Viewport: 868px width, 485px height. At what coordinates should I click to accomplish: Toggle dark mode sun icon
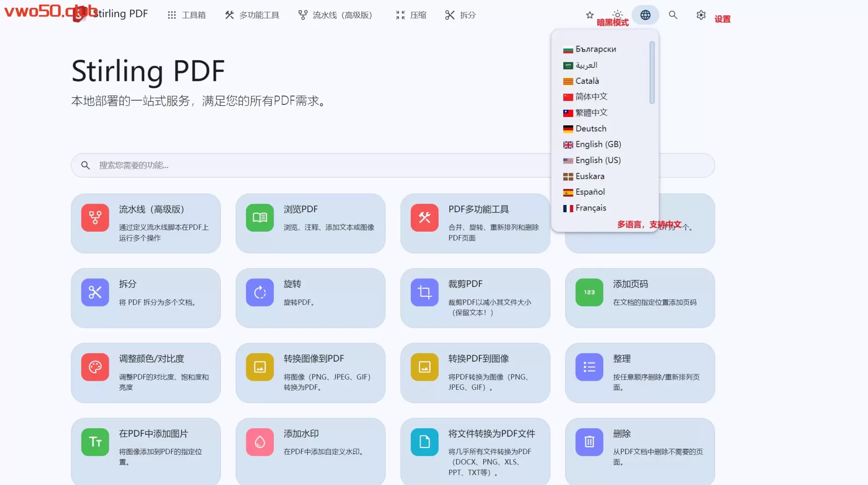tap(618, 14)
